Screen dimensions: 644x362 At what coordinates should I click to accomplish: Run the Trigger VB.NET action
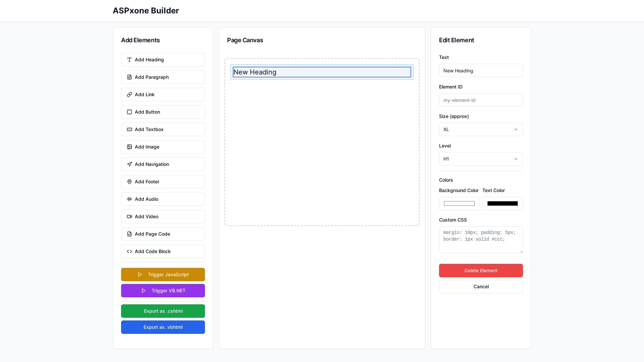[x=163, y=291]
